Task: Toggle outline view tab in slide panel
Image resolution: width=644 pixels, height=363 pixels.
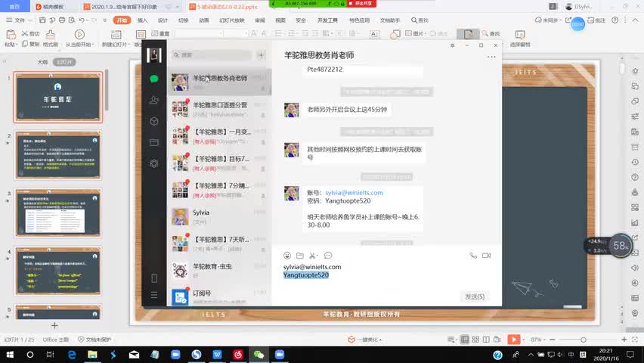Action: point(43,62)
